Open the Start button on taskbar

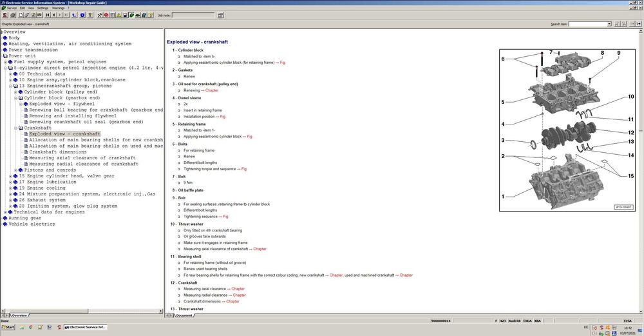(x=8, y=328)
